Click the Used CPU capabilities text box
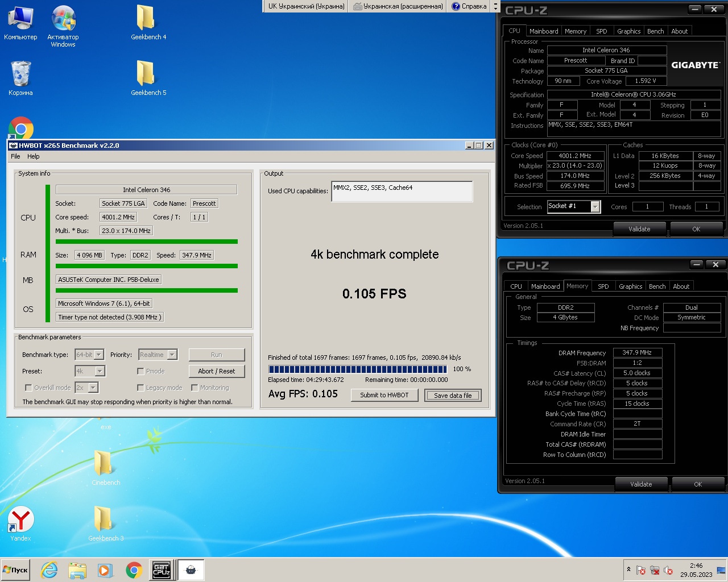728x582 pixels. pos(402,192)
